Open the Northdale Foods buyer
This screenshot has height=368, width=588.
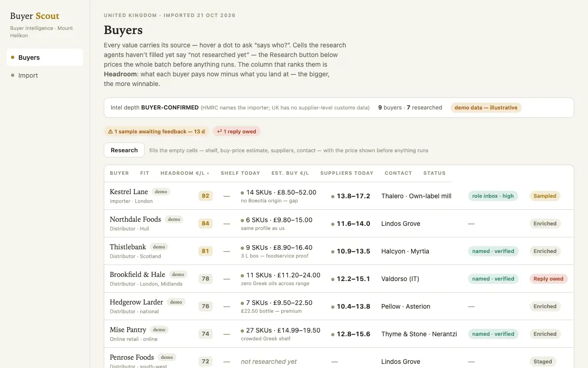coord(135,219)
